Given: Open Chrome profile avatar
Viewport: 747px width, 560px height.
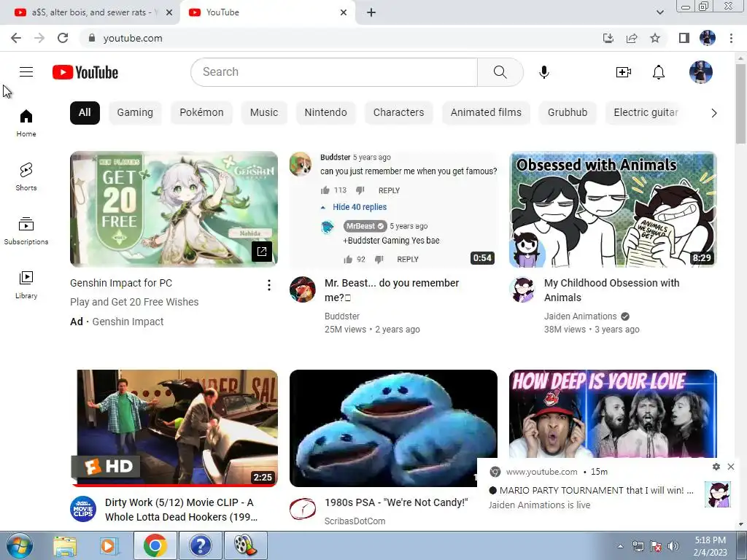Looking at the screenshot, I should 708,38.
